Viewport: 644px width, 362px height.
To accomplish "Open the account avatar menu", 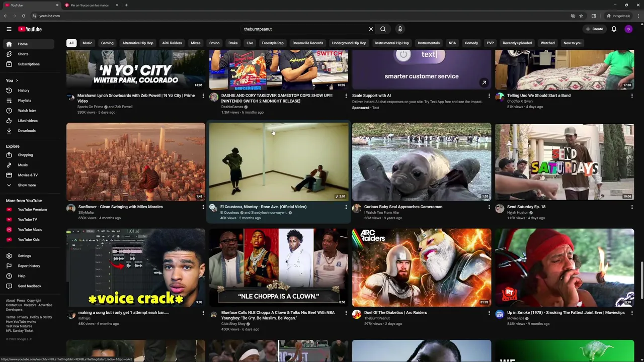I will pos(628,29).
